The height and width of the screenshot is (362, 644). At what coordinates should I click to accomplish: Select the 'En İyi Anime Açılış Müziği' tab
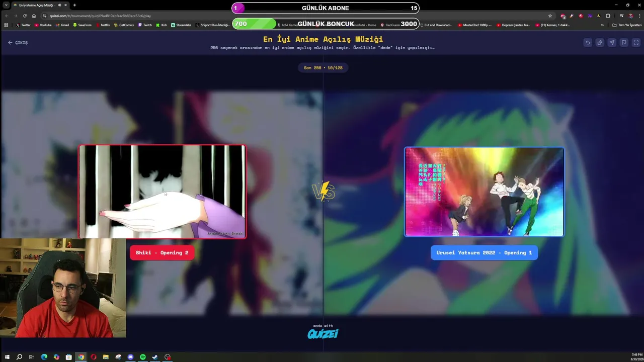pos(40,5)
